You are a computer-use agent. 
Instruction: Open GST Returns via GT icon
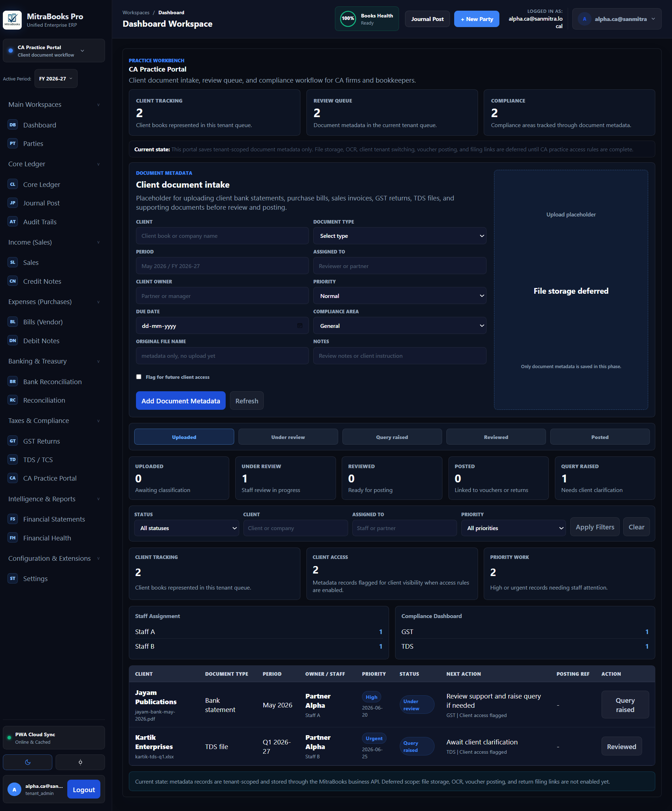[13, 441]
